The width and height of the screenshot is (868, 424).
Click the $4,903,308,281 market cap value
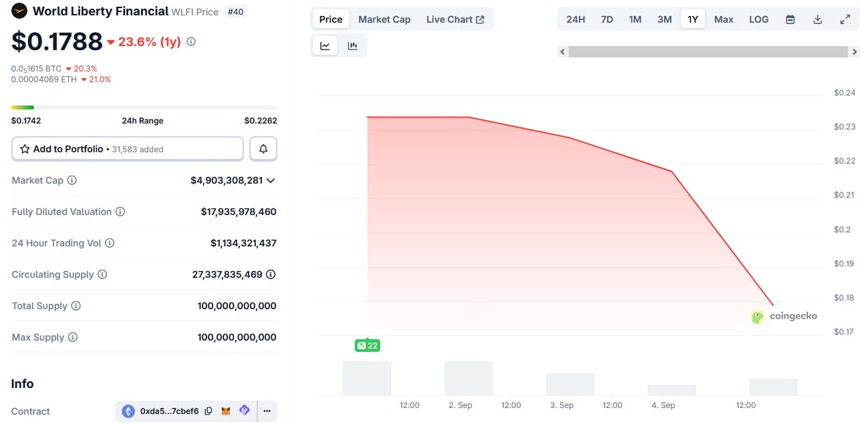tap(227, 180)
